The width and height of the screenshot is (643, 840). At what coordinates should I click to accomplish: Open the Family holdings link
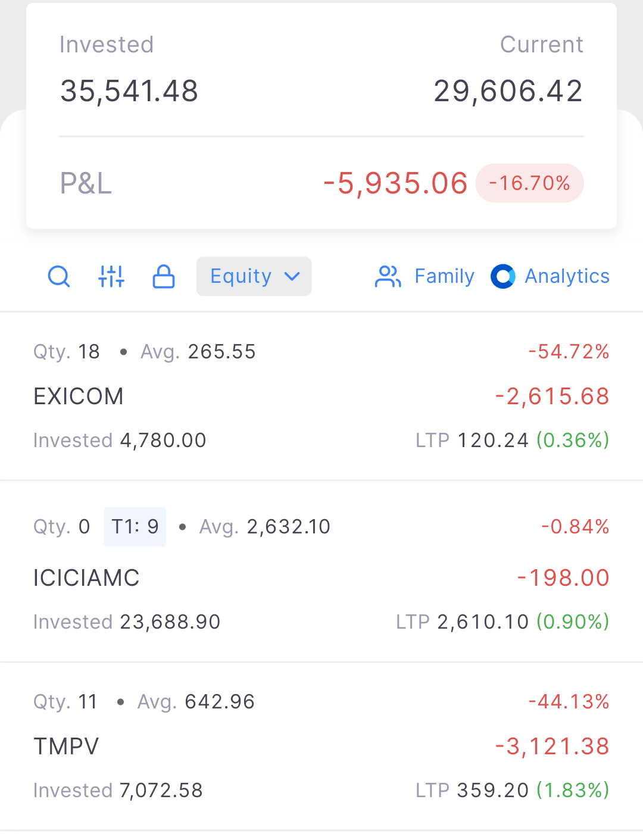point(444,276)
